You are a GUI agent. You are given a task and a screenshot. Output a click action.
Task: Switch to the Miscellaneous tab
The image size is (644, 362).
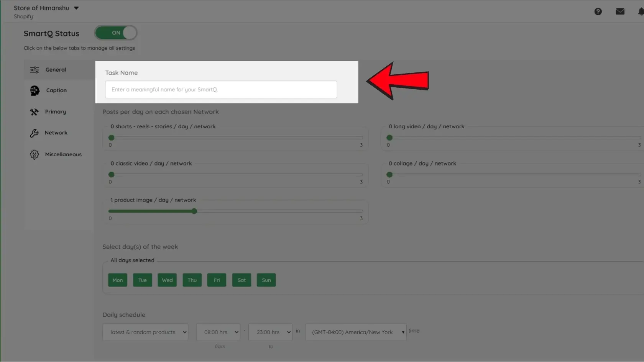click(59, 154)
